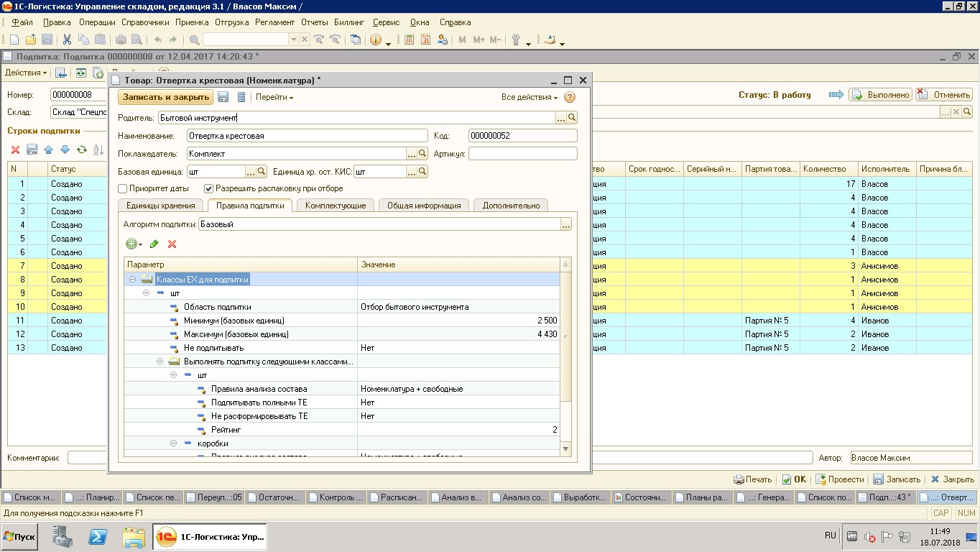
Task: Click the Выполнено button in the Подпитка window
Action: [881, 95]
